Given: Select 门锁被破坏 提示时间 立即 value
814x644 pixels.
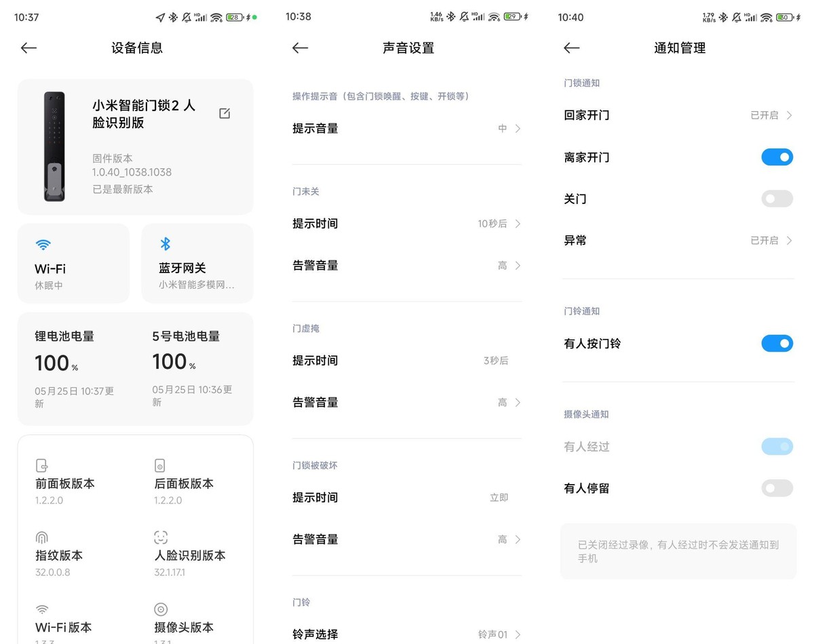Looking at the screenshot, I should [x=499, y=498].
